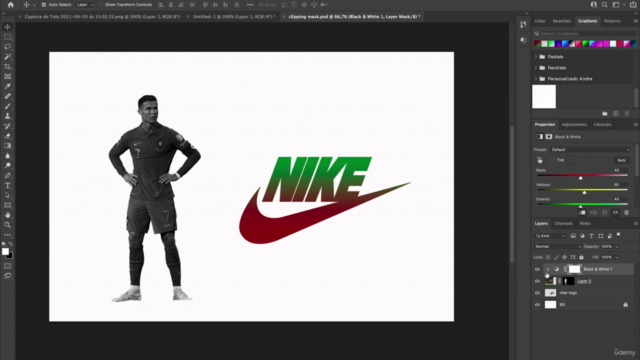Click the Search Gradients field
The height and width of the screenshot is (360, 640).
[x=585, y=33]
